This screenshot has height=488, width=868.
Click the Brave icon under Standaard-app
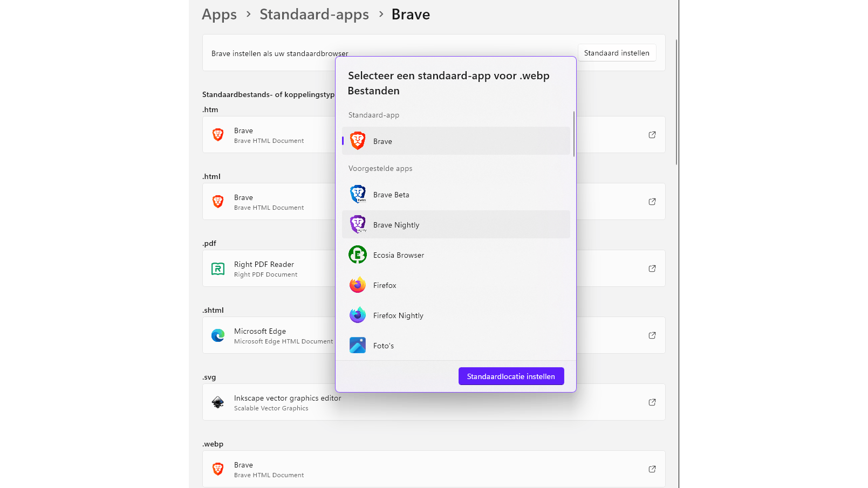click(x=358, y=141)
